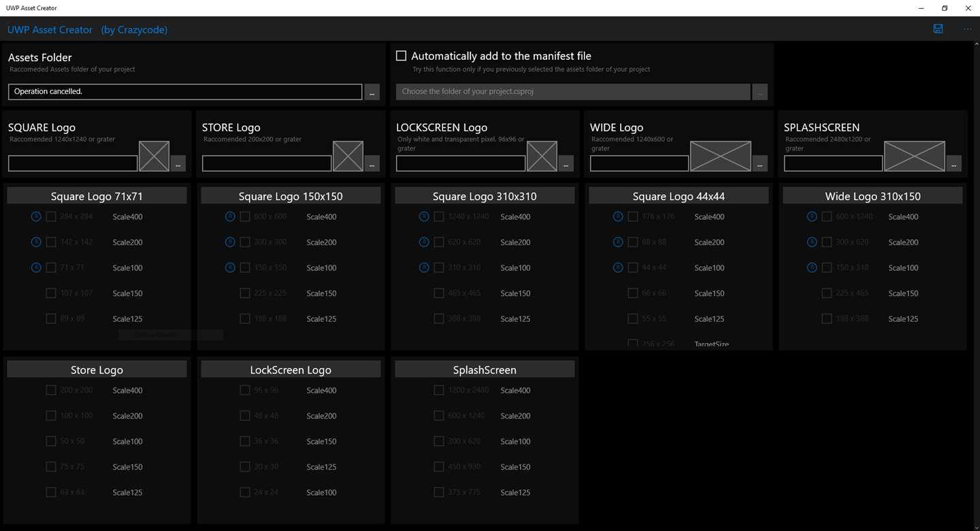Check the 96 x 96 LockScreen box
980x531 pixels.
(x=245, y=390)
